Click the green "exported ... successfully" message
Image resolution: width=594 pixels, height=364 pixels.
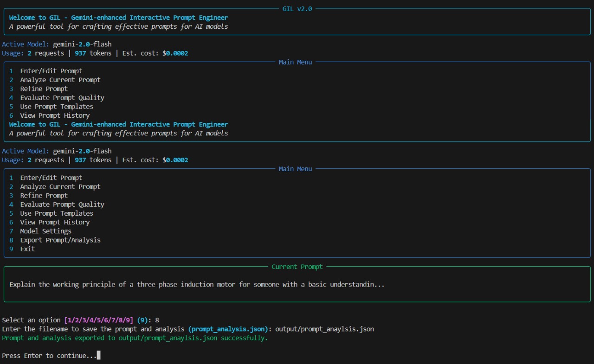135,338
